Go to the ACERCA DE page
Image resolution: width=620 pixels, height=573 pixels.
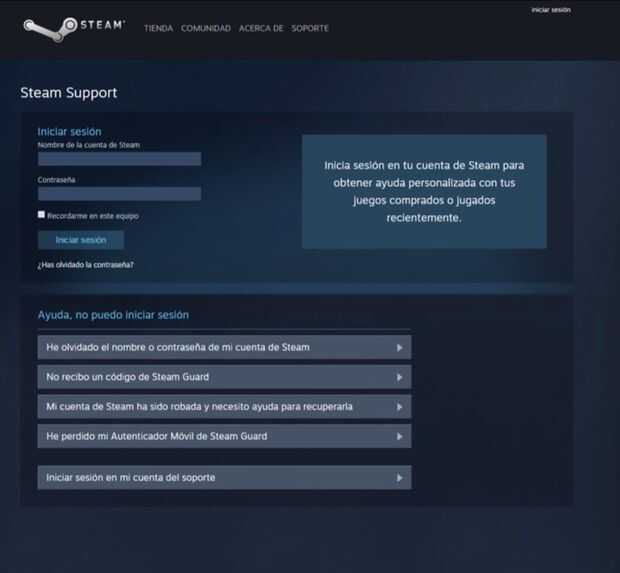(x=261, y=28)
